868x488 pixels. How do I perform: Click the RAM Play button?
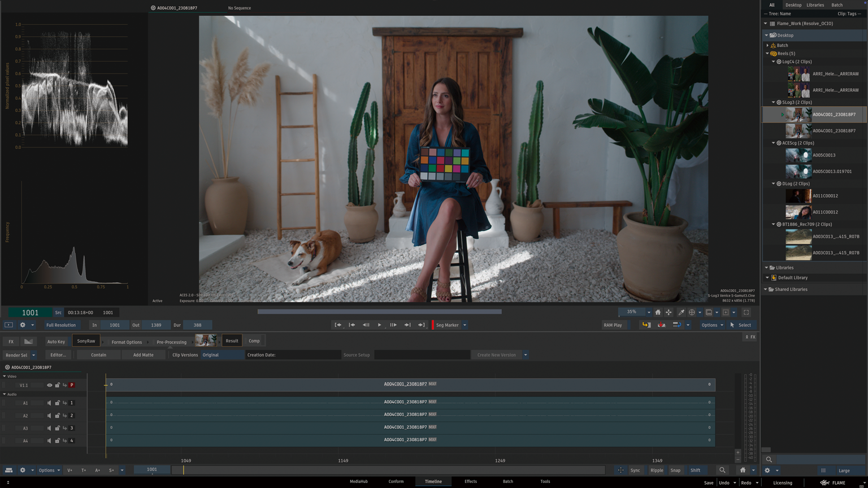click(613, 325)
